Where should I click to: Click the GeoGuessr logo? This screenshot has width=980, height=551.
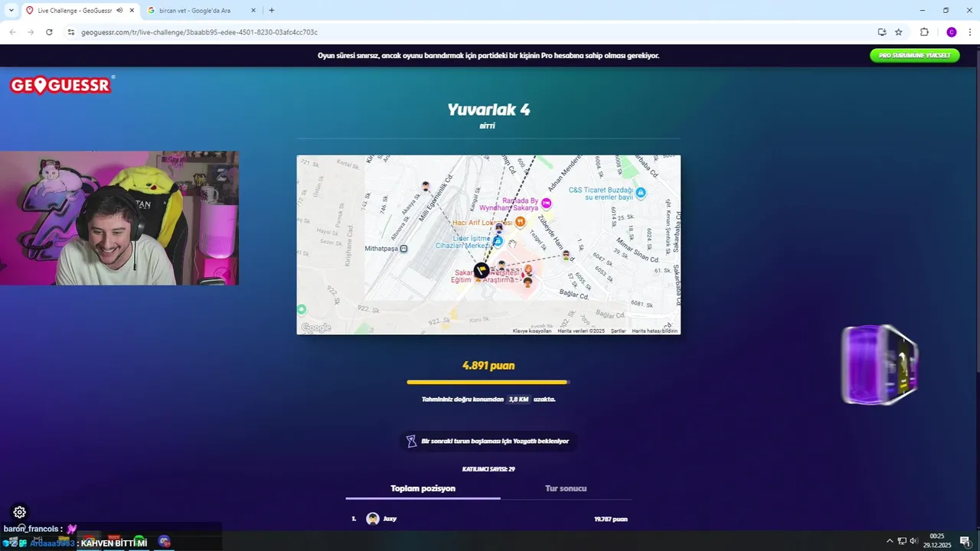[x=61, y=85]
